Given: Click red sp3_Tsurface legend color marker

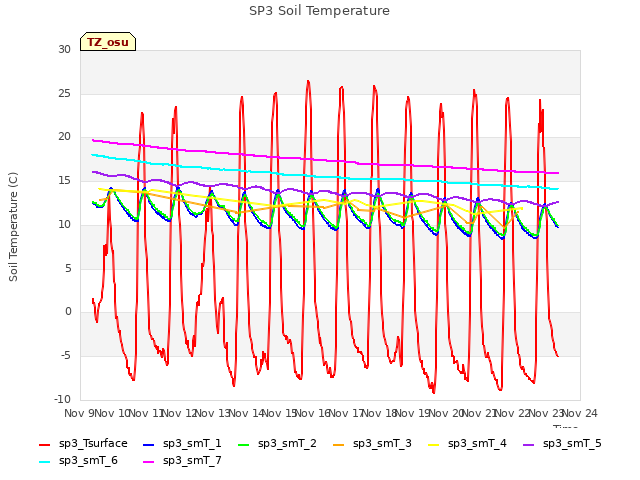Looking at the screenshot, I should (44, 444).
